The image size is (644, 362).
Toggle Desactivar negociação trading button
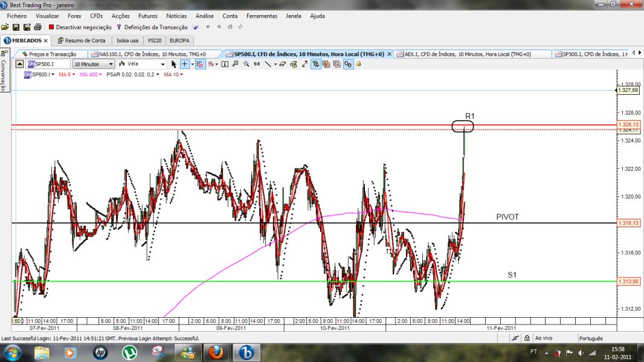click(80, 27)
